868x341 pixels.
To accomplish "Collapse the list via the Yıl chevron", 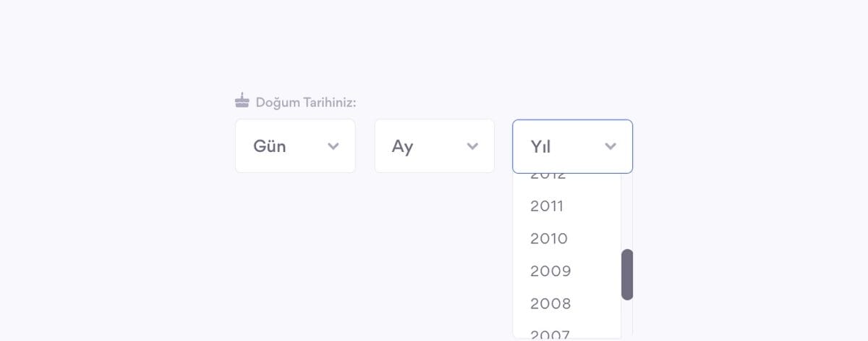I will tap(610, 146).
